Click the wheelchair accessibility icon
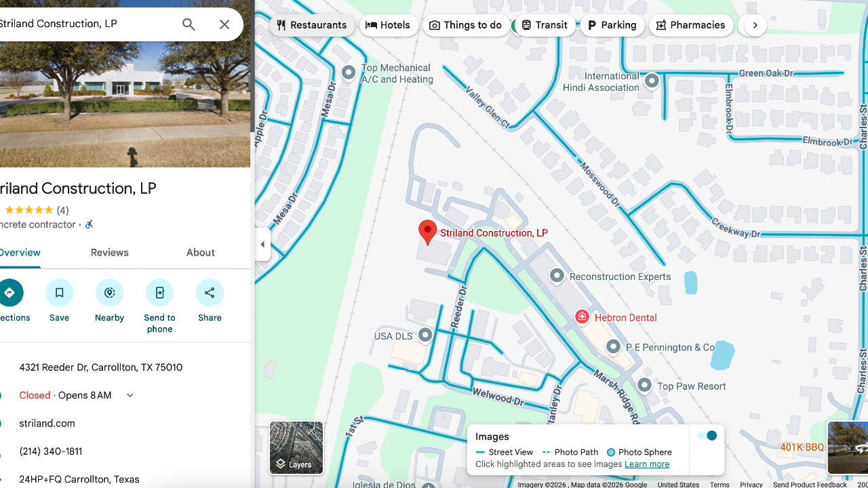Viewport: 868px width, 488px height. (x=89, y=224)
